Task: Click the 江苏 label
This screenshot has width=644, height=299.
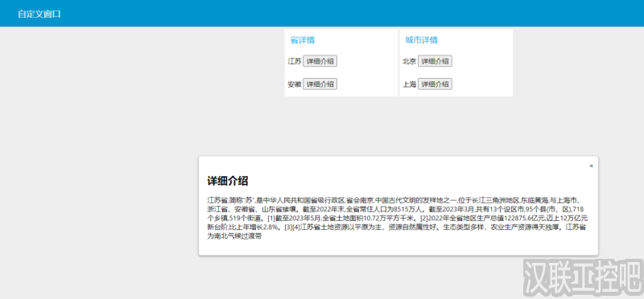Action: pos(295,62)
